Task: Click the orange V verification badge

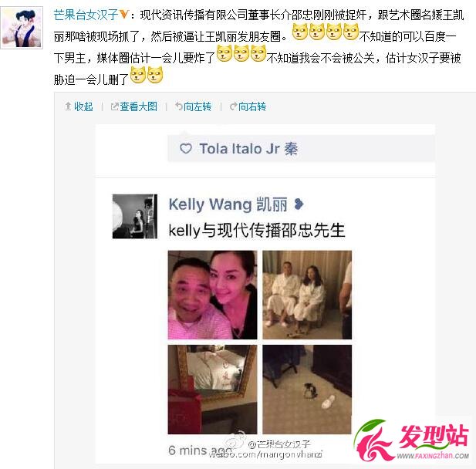Action: [x=124, y=14]
